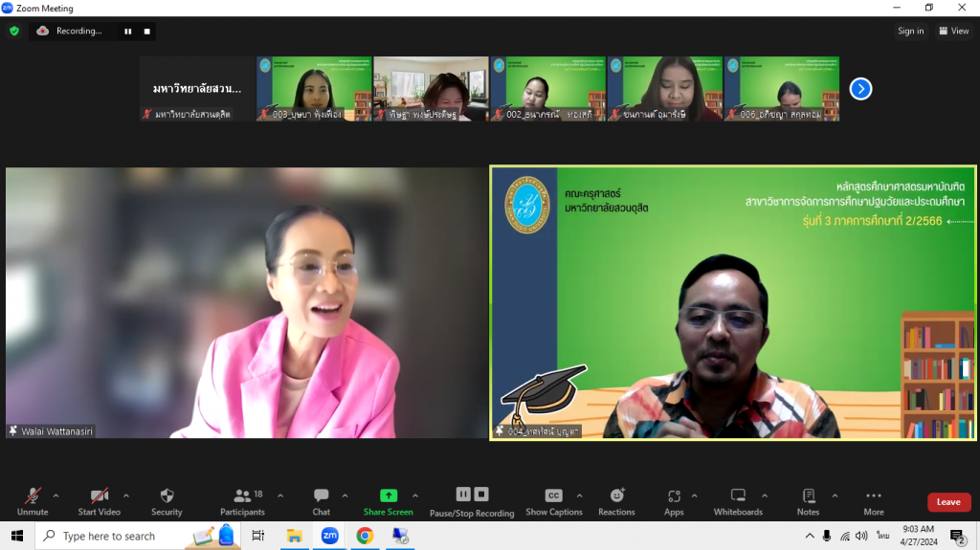Unmute the microphone
The image size is (980, 550).
33,501
